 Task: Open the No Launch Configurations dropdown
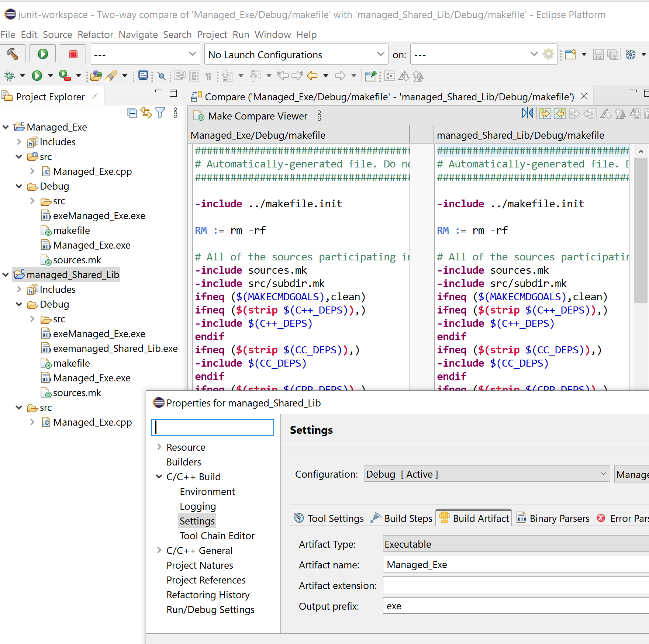pyautogui.click(x=296, y=55)
